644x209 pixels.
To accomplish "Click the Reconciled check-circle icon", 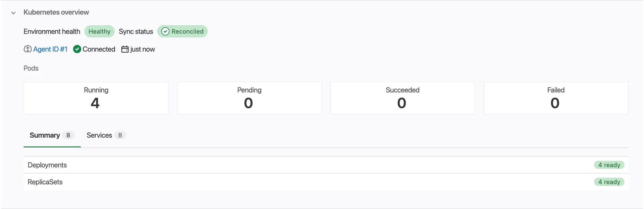I will (x=165, y=31).
